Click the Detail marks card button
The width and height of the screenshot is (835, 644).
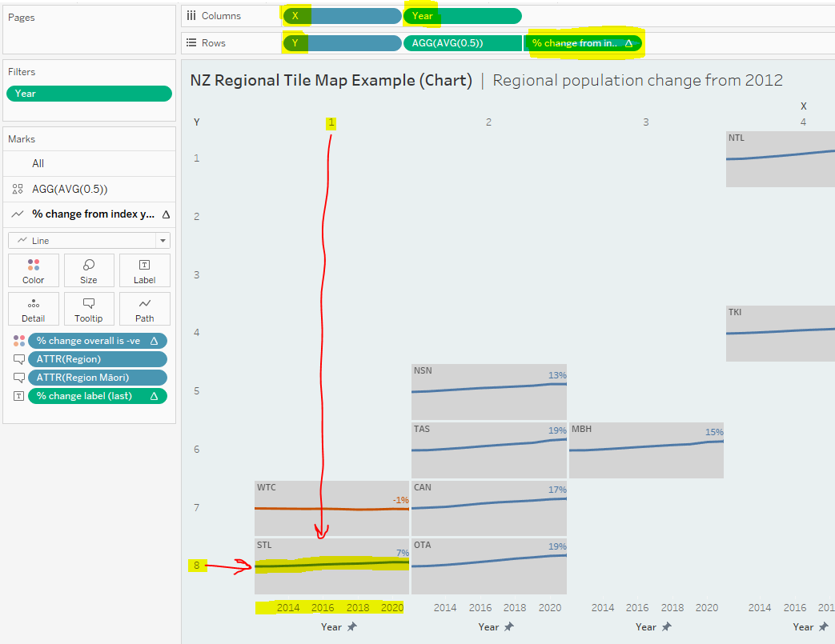[x=33, y=309]
